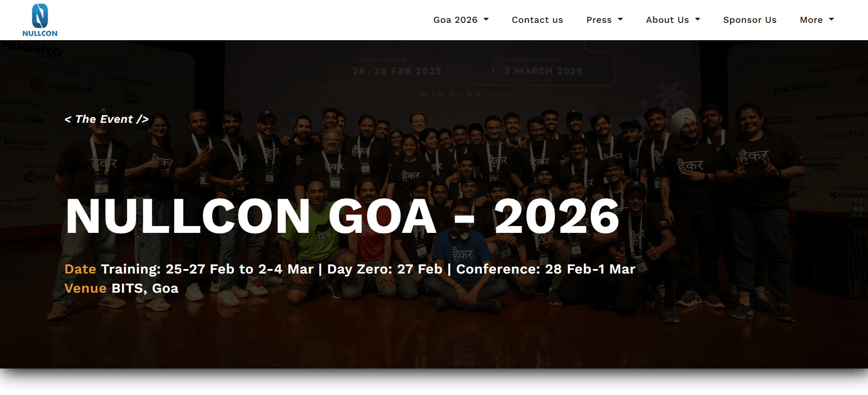Click the NULLCON wordmark under the logo

(40, 33)
